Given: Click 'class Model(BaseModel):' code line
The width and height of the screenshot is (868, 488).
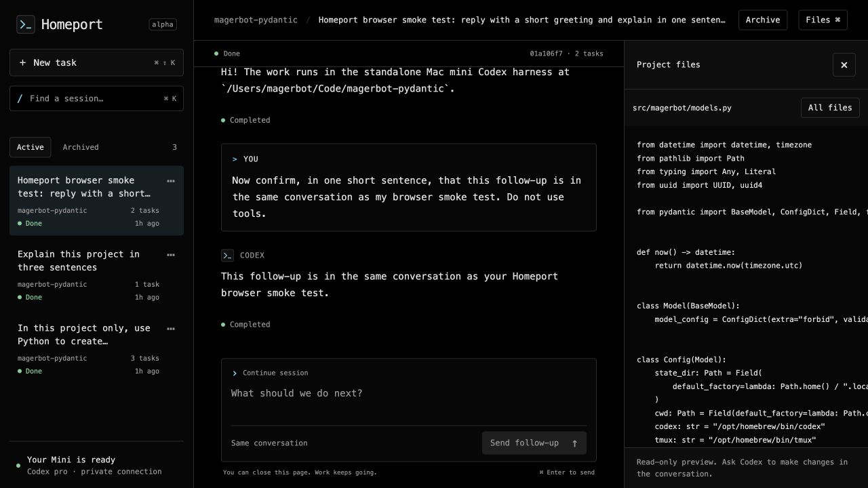Looking at the screenshot, I should (688, 306).
